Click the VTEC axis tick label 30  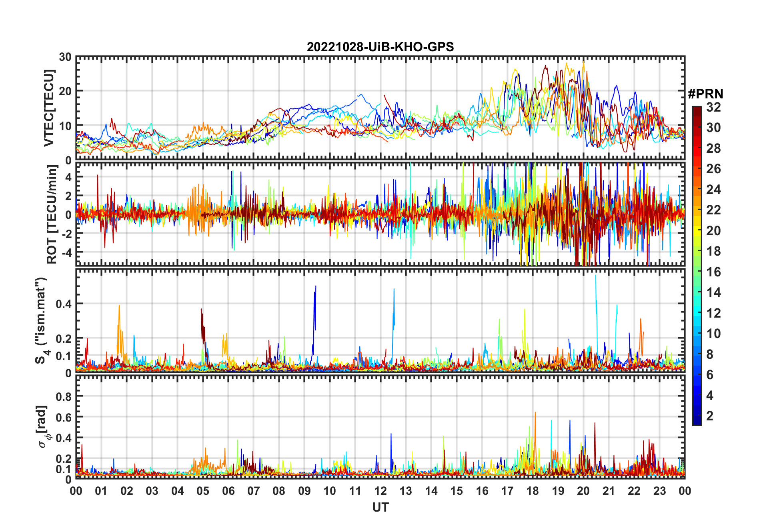tap(65, 57)
